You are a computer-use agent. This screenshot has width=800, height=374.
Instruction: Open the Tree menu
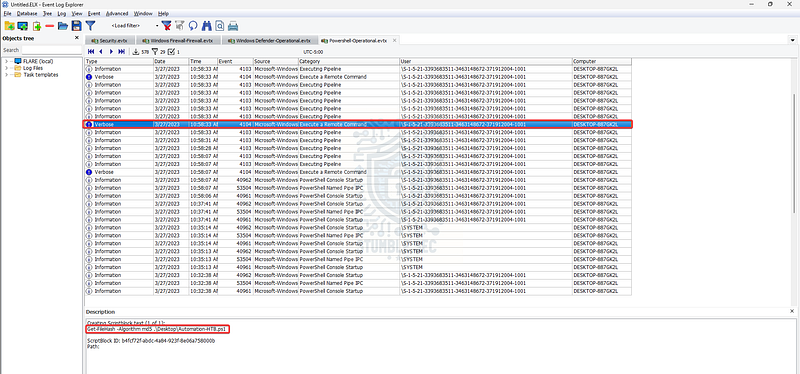[47, 13]
